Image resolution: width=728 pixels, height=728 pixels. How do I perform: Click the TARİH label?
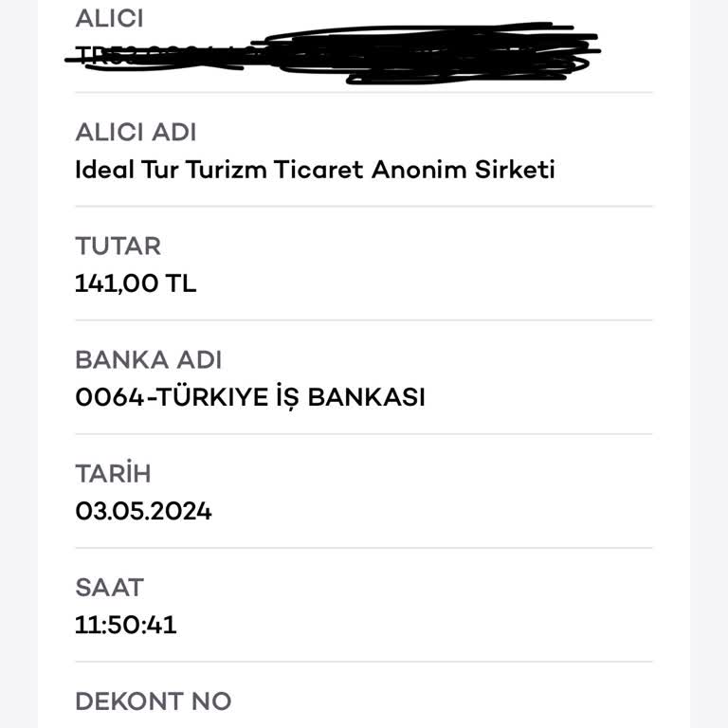(113, 474)
